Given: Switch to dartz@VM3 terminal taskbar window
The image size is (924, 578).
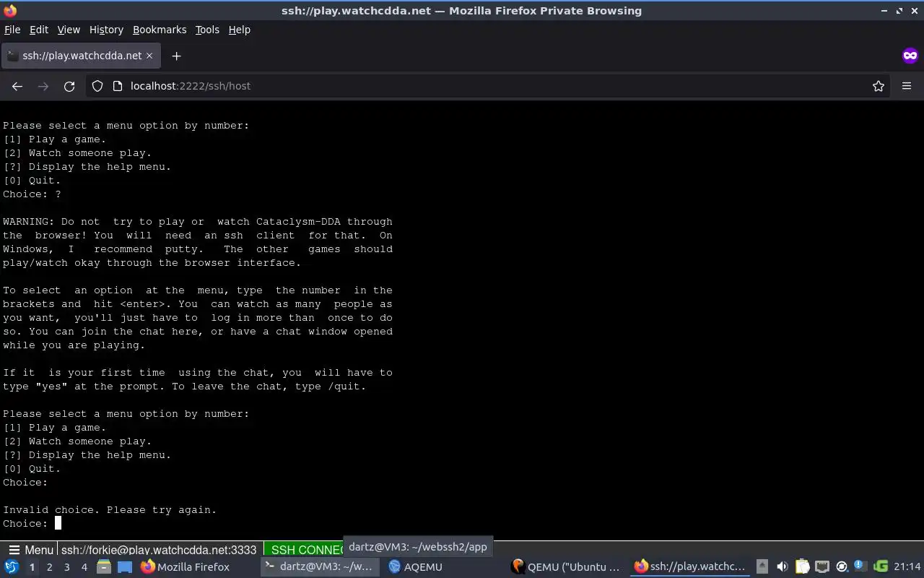Looking at the screenshot, I should coord(319,567).
